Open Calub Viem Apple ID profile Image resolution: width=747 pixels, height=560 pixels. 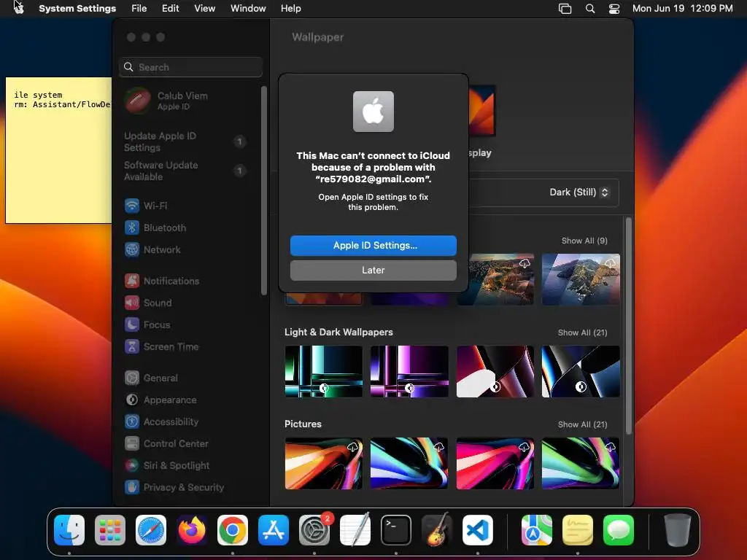190,101
